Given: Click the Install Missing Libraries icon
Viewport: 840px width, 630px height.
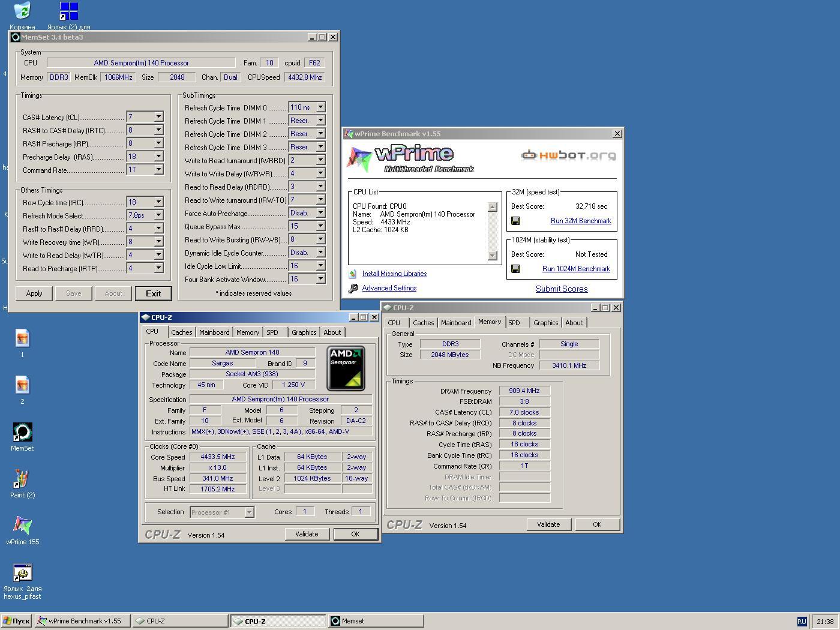Looking at the screenshot, I should pyautogui.click(x=353, y=274).
